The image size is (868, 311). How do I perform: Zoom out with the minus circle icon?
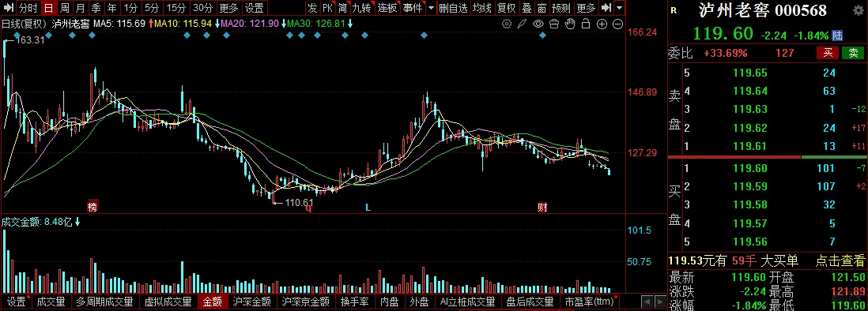click(617, 24)
